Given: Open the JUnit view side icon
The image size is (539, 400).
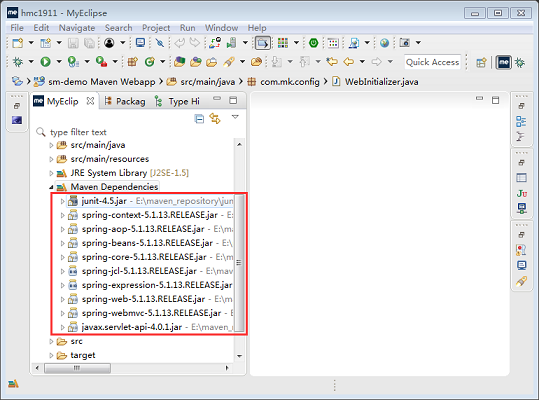Looking at the screenshot, I should click(x=521, y=193).
